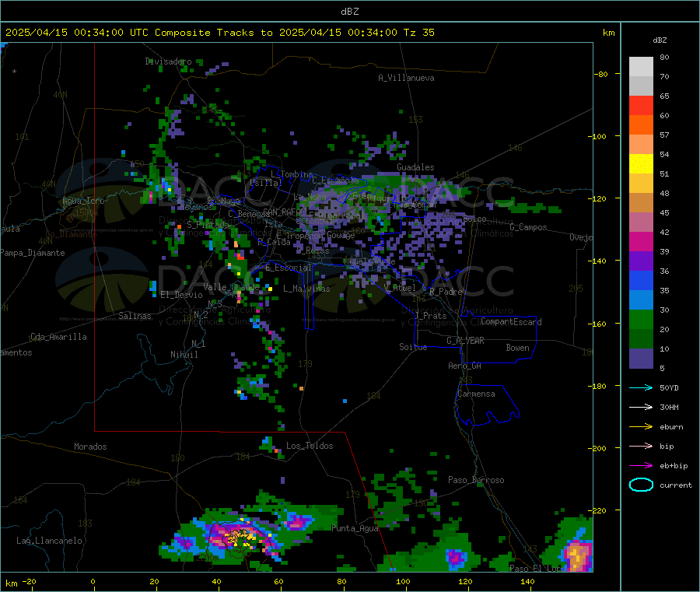Screen dimensions: 700x592
Task: Click the Morados place label
Action: pyautogui.click(x=90, y=447)
